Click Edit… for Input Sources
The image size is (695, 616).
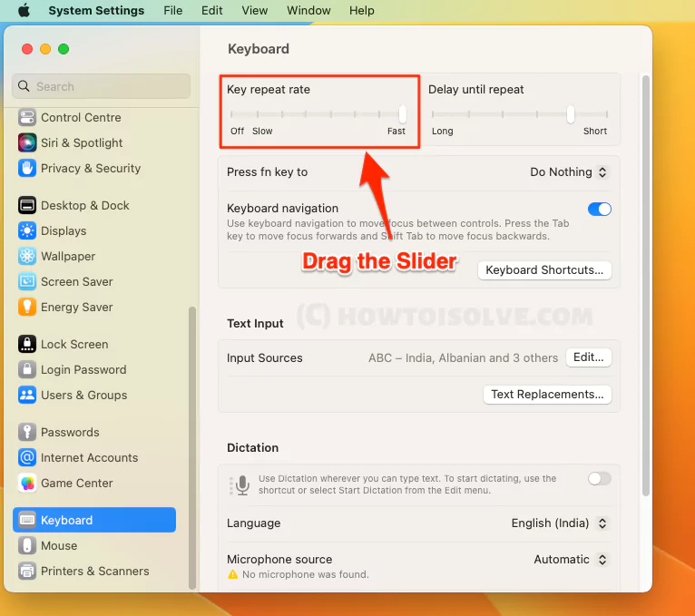pos(589,357)
